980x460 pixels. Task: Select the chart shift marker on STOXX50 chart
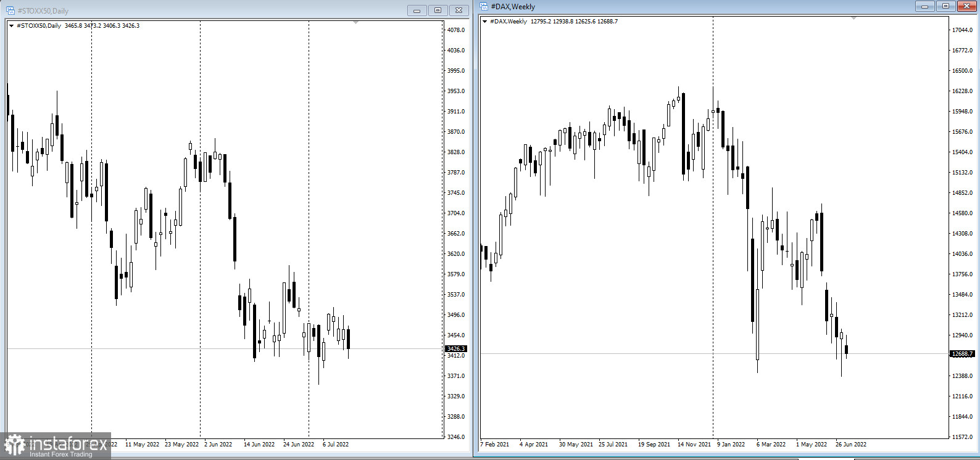(355, 22)
